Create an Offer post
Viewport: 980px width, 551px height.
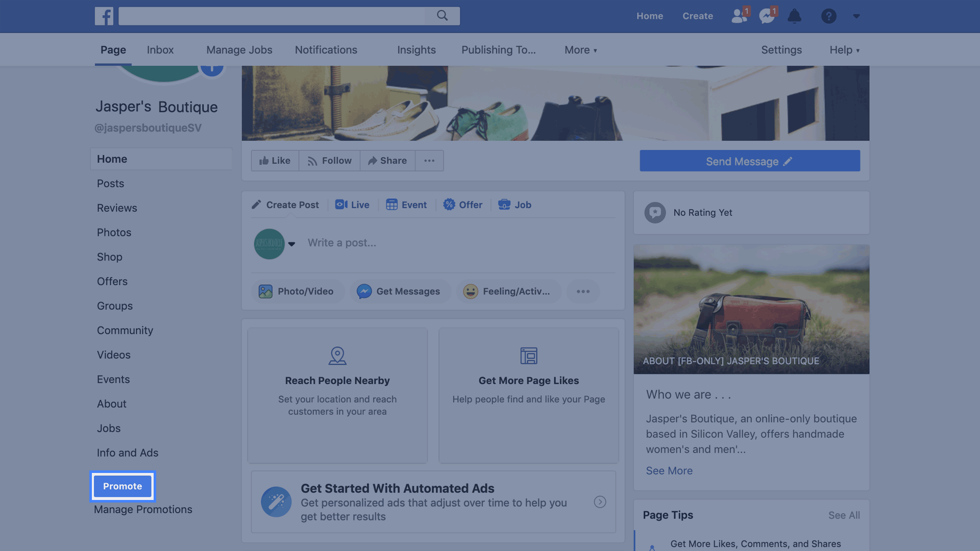pos(463,205)
